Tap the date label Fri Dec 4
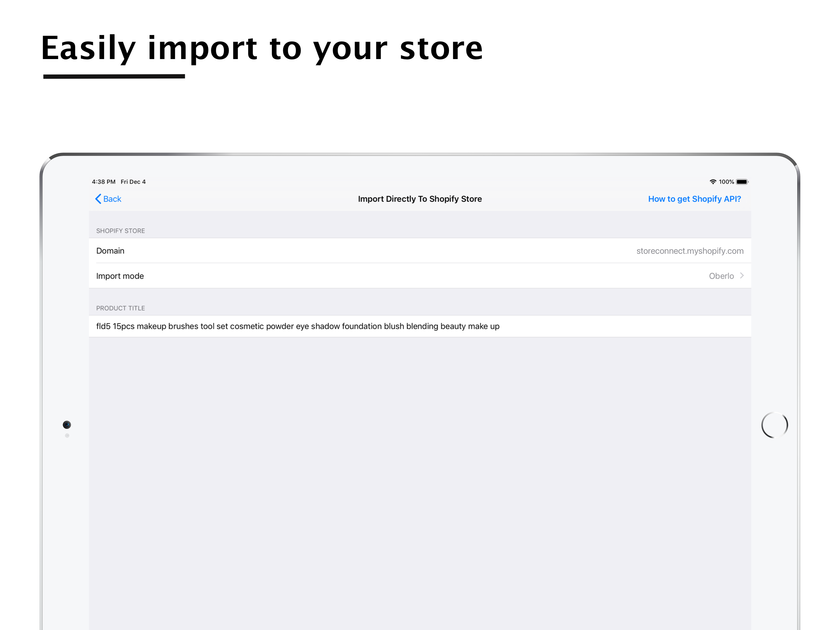Viewport: 840px width, 630px height. click(x=133, y=181)
